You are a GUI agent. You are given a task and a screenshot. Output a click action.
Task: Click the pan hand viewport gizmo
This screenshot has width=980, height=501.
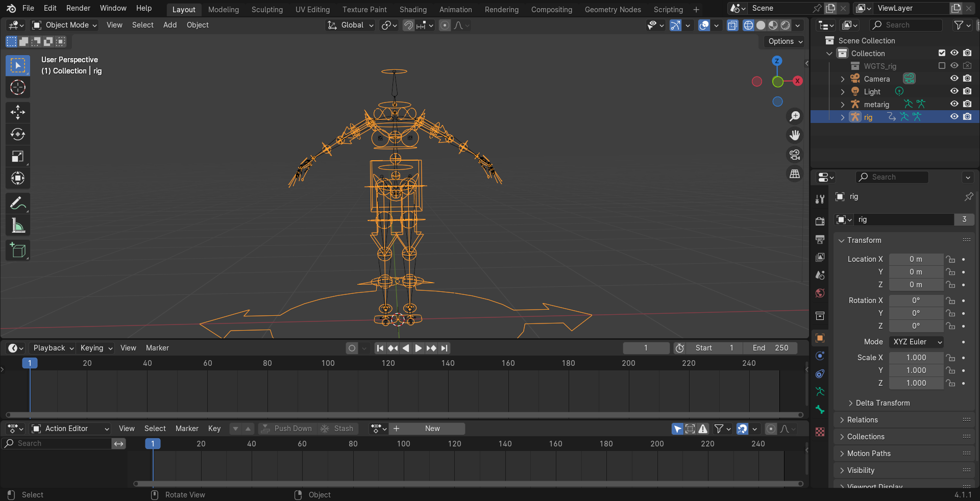click(795, 135)
